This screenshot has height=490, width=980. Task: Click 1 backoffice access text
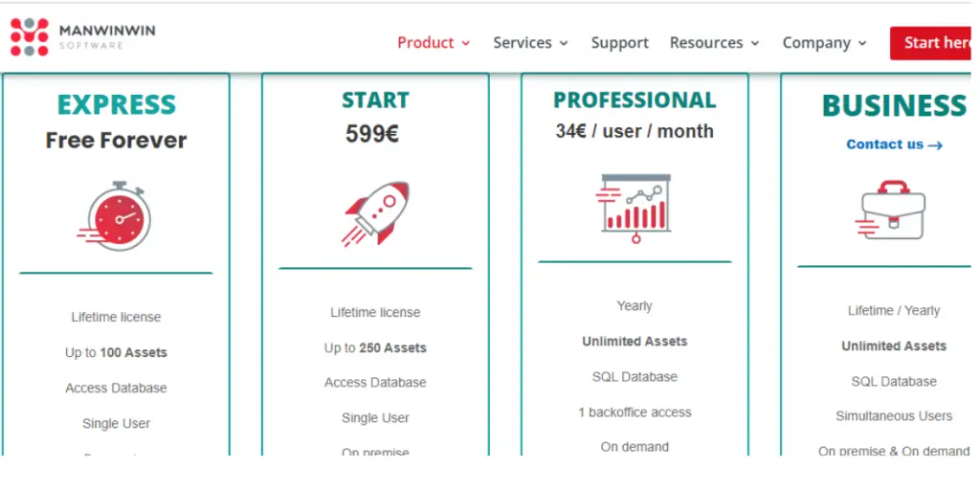coord(635,412)
